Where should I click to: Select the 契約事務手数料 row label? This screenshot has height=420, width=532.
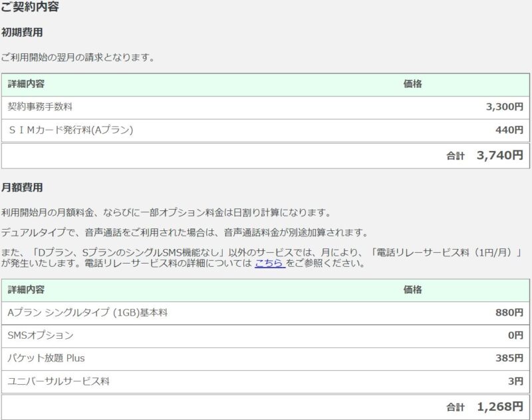tap(40, 106)
